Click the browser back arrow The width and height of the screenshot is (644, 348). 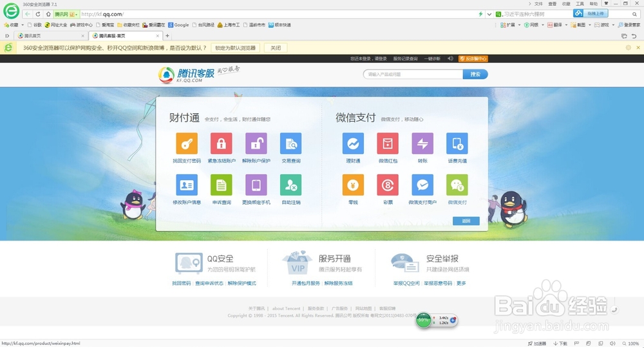click(28, 14)
